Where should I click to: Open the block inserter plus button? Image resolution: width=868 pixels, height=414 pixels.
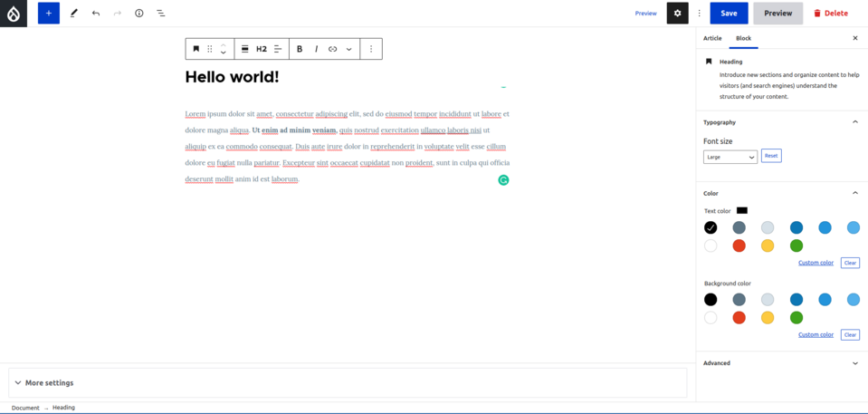click(x=49, y=14)
